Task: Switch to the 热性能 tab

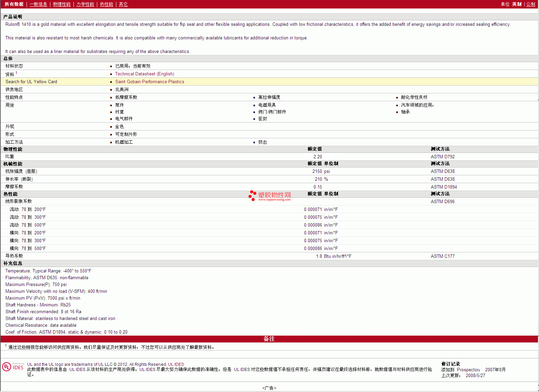Action: pyautogui.click(x=106, y=4)
